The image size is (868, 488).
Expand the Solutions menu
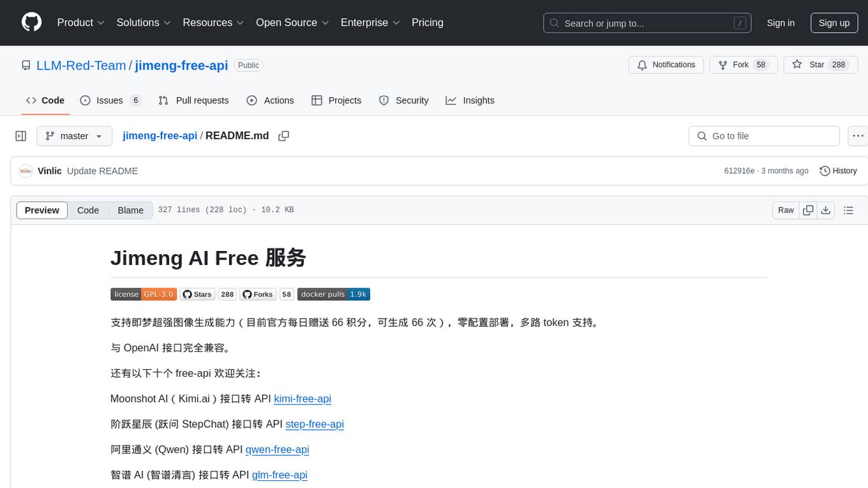[x=144, y=22]
